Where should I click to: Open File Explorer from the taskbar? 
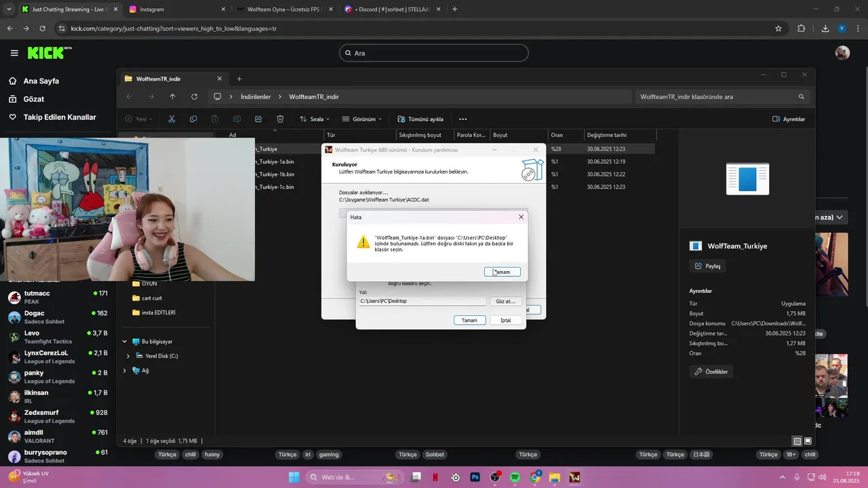click(555, 477)
